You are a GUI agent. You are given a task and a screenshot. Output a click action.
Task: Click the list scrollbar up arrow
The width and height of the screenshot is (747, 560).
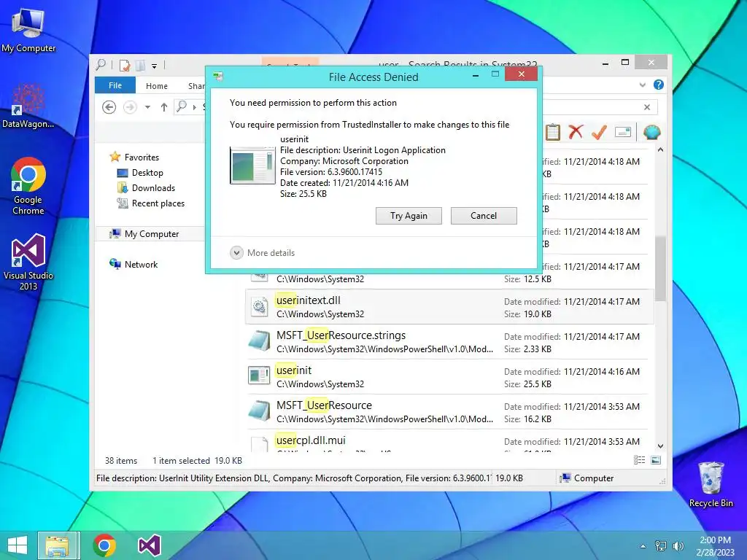point(660,149)
